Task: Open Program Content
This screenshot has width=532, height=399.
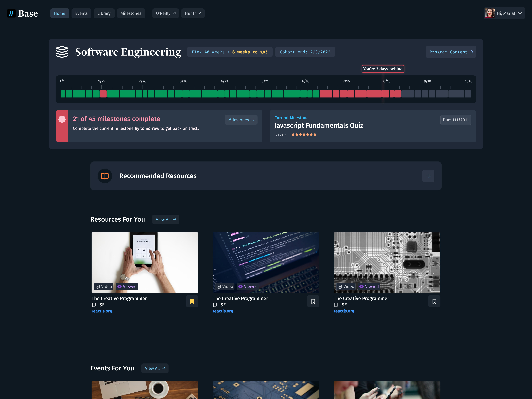Action: 451,52
